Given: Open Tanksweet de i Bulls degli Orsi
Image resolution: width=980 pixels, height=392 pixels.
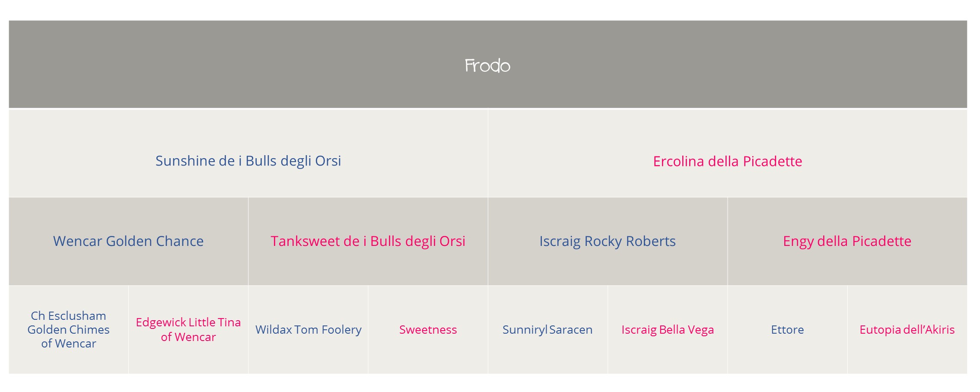Looking at the screenshot, I should [x=368, y=241].
